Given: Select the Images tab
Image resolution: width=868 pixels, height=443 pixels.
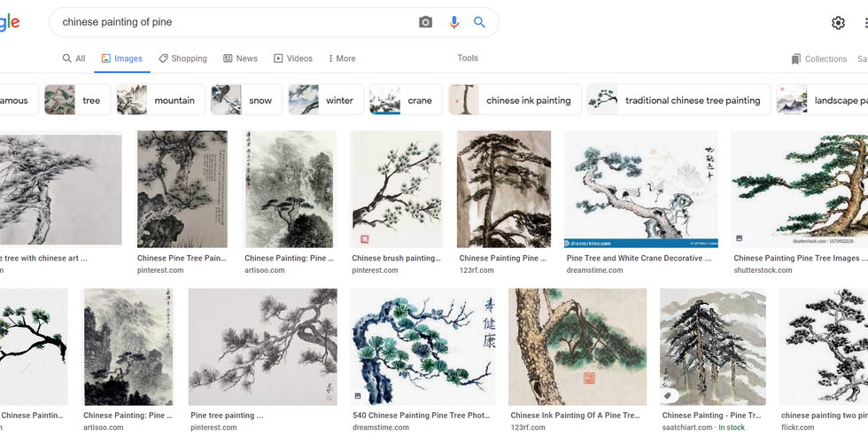Looking at the screenshot, I should click(122, 58).
